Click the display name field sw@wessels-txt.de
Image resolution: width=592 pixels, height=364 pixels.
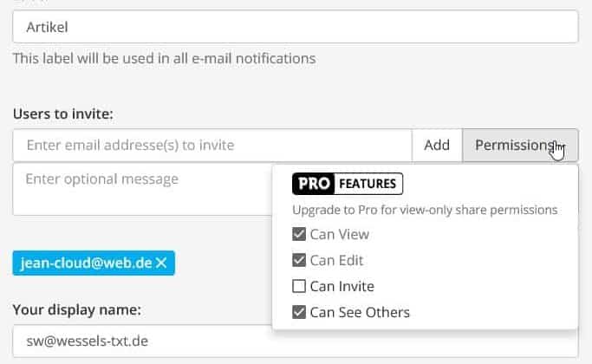pyautogui.click(x=296, y=341)
